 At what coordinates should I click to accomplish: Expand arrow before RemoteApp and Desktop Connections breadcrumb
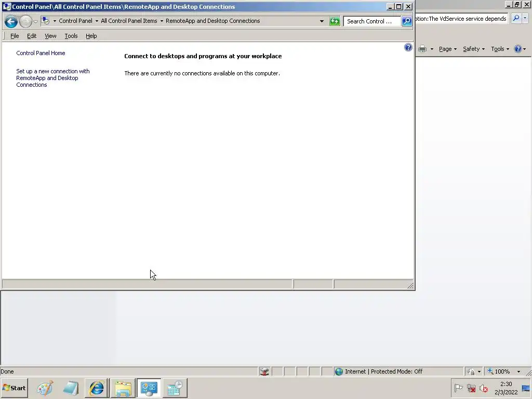162,21
